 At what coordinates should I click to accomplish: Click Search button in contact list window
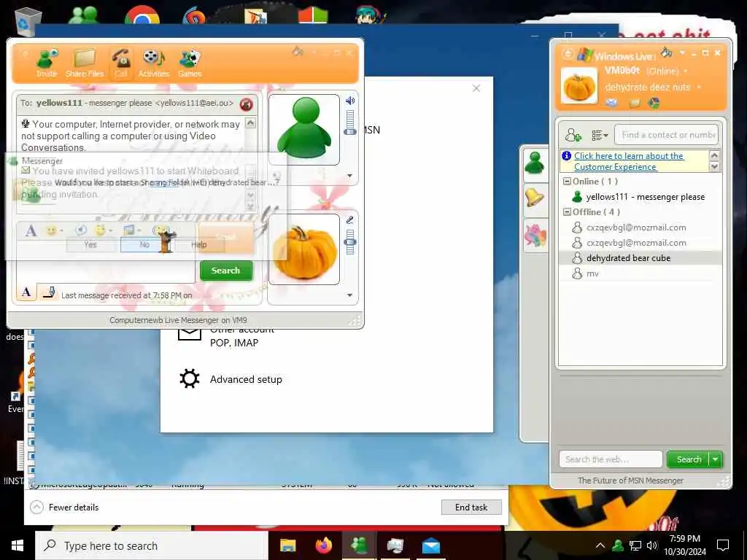point(689,459)
